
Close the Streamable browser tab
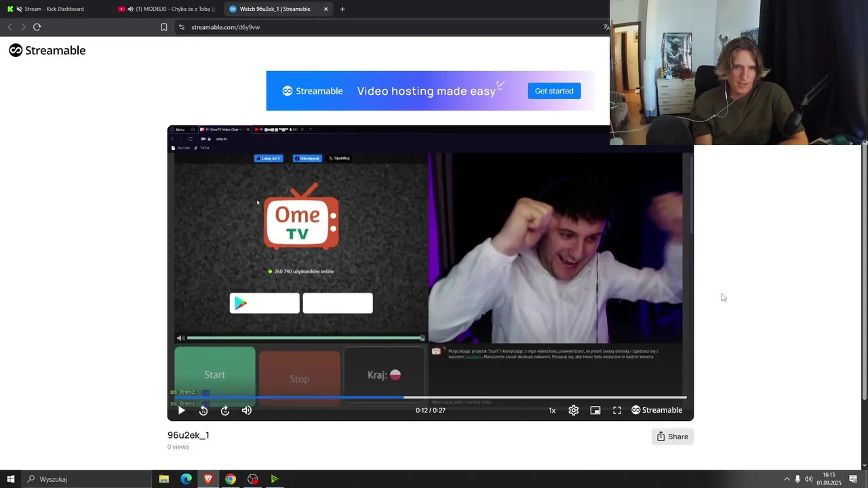pos(326,9)
